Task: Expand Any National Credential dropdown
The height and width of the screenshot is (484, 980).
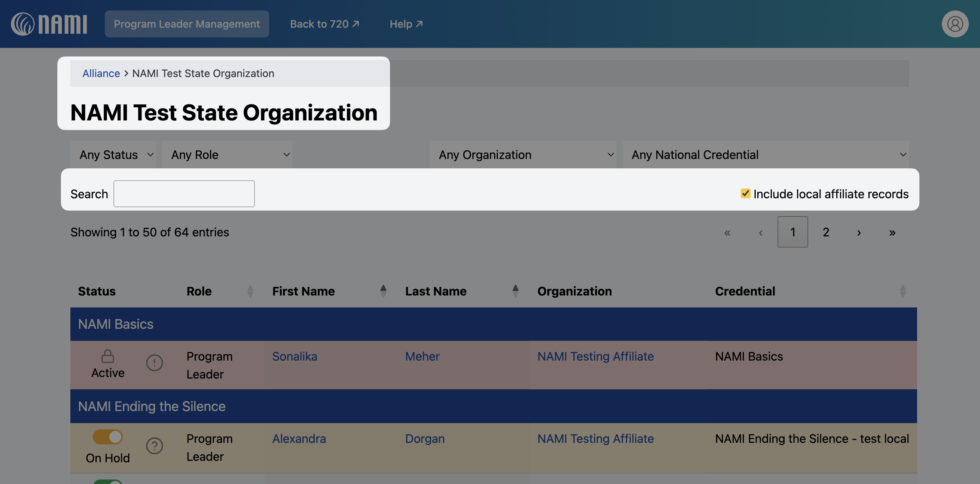Action: pos(765,155)
